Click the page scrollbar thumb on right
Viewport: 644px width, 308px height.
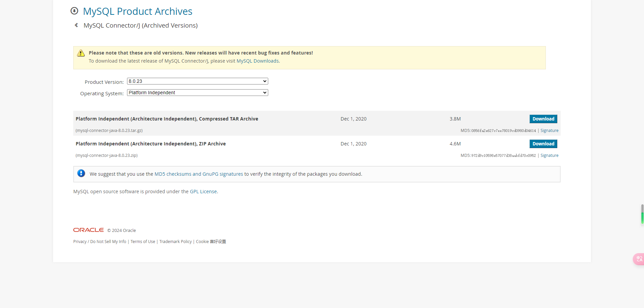642,214
